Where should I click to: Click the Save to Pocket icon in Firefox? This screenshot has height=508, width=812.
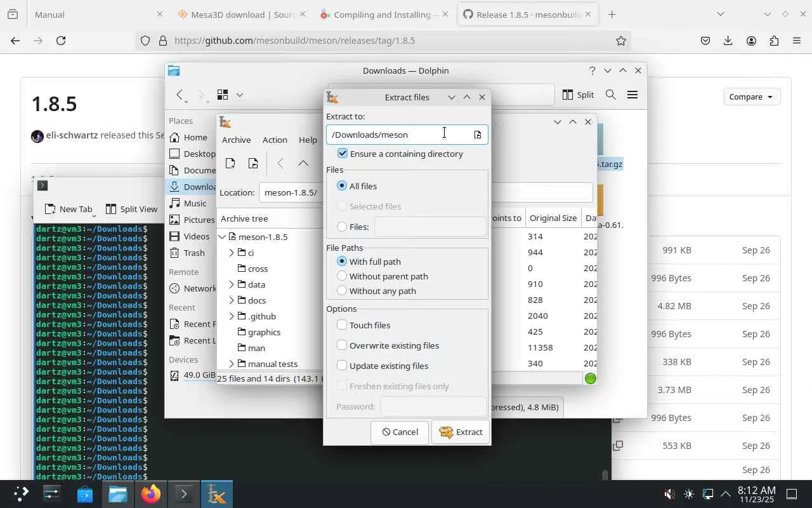[705, 41]
